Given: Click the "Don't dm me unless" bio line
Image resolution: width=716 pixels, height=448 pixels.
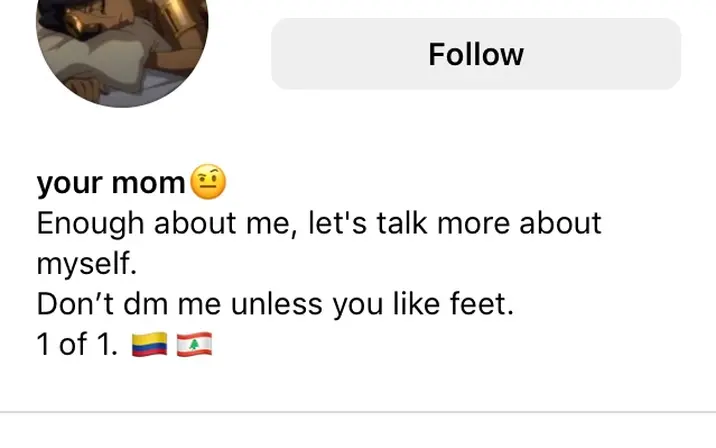Looking at the screenshot, I should point(275,304).
